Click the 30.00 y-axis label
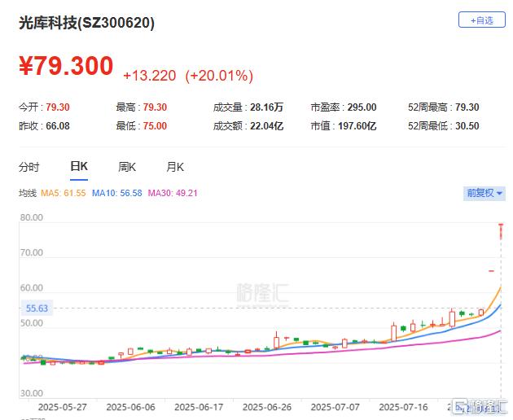This screenshot has height=420, width=513. (32, 393)
